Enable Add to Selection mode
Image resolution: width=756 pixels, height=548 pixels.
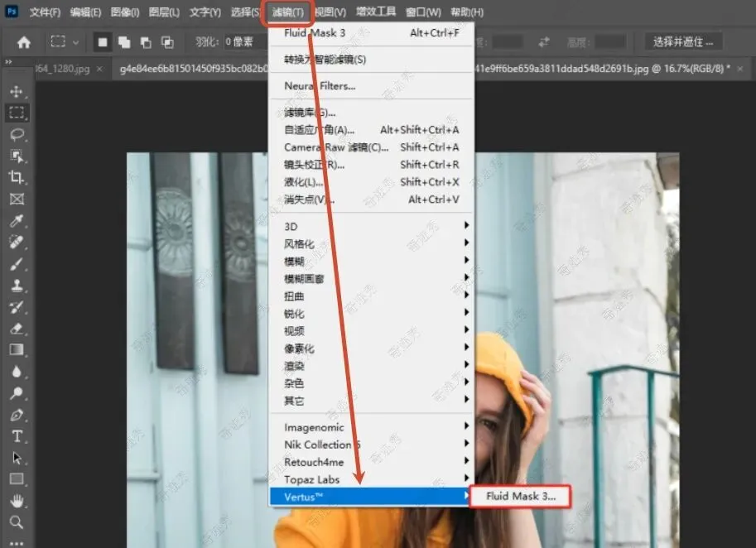click(x=124, y=42)
